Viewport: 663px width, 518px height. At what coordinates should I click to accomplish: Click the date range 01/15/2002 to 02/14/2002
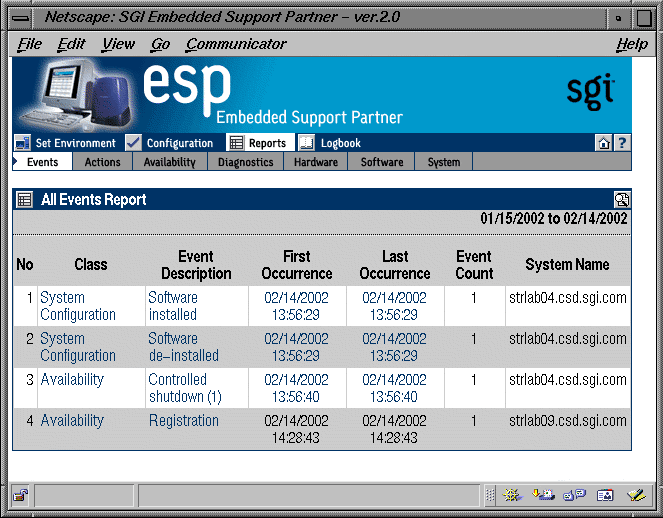553,219
